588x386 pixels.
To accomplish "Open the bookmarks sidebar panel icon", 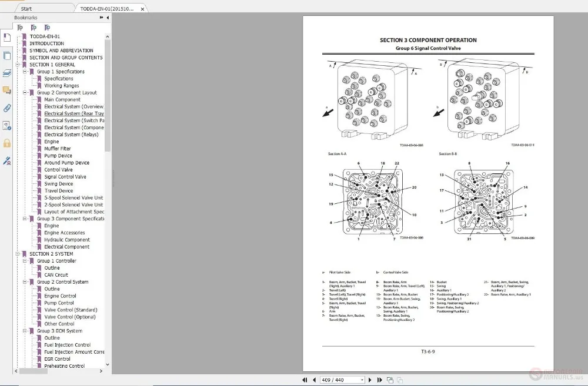I will tap(6, 38).
